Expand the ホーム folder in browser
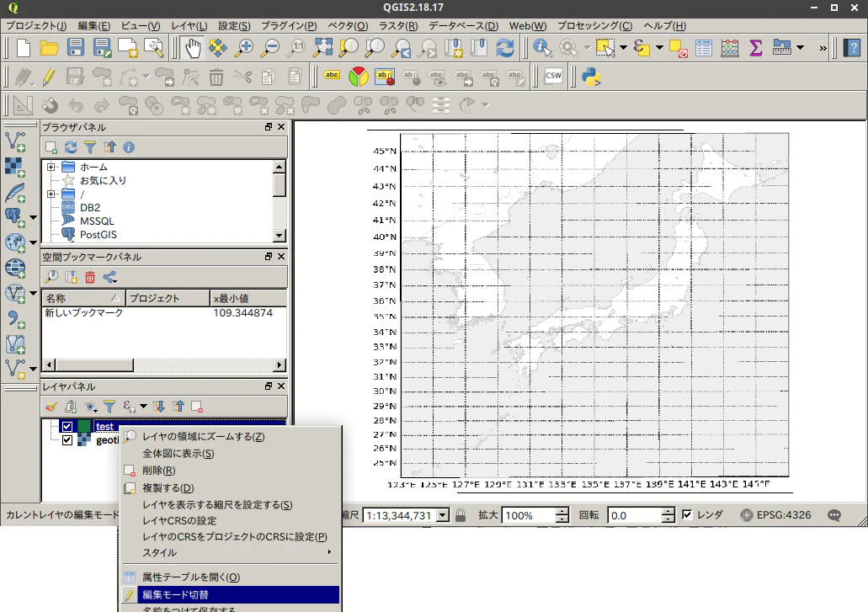The image size is (868, 612). pos(51,167)
